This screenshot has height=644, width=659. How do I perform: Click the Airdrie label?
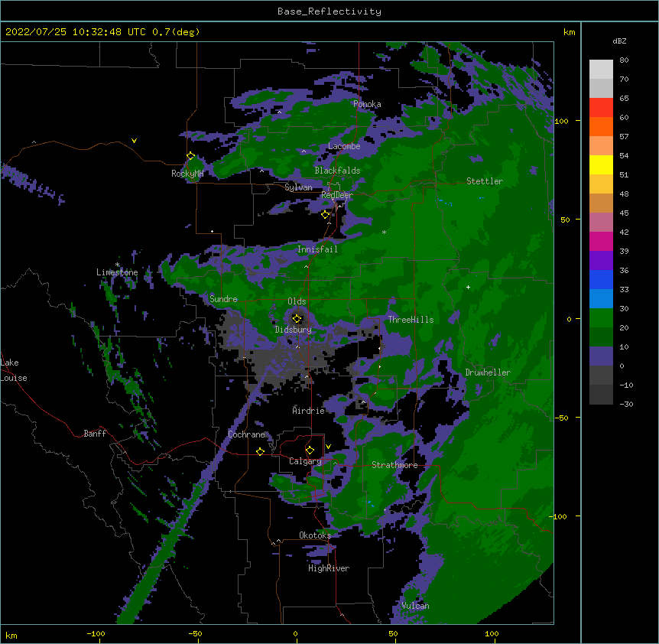309,411
